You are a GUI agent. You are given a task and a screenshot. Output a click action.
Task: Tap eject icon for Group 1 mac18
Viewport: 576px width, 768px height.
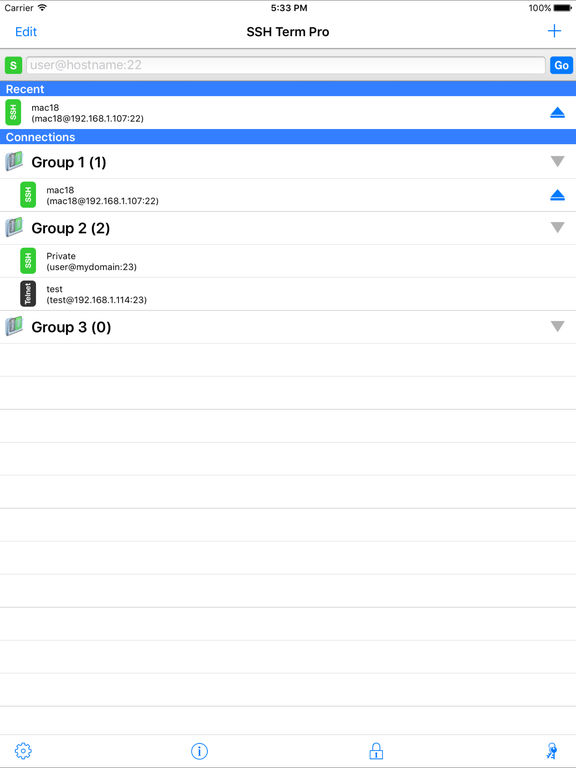tap(557, 195)
